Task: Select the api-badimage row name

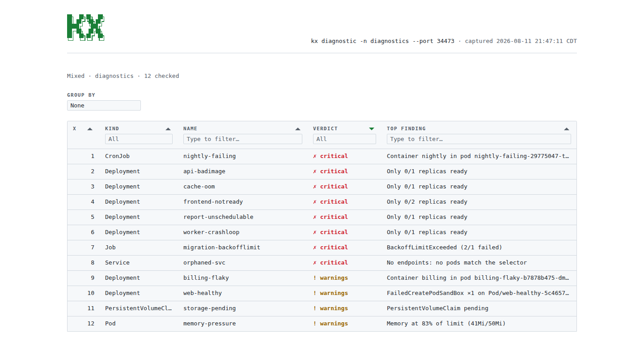Action: point(204,171)
